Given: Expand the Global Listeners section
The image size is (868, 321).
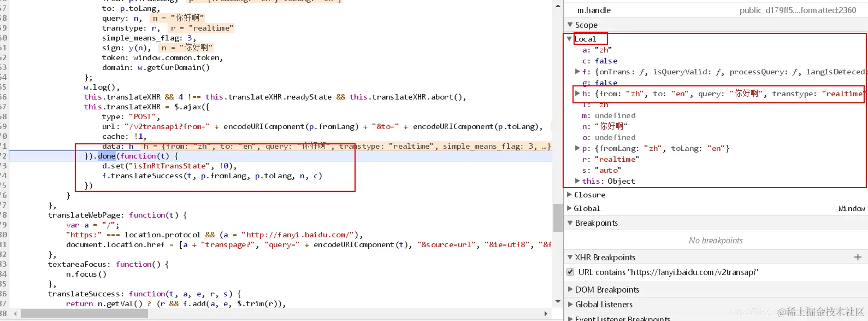Looking at the screenshot, I should (x=570, y=305).
